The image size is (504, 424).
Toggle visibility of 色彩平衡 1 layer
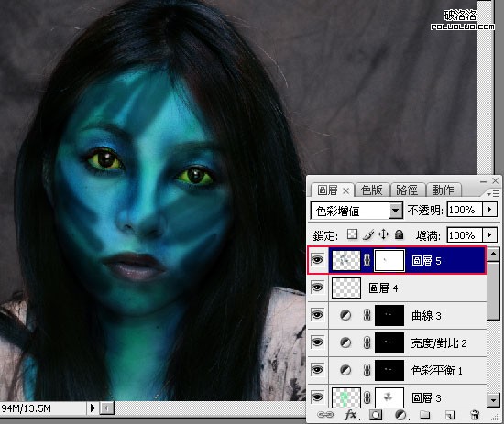(x=318, y=370)
